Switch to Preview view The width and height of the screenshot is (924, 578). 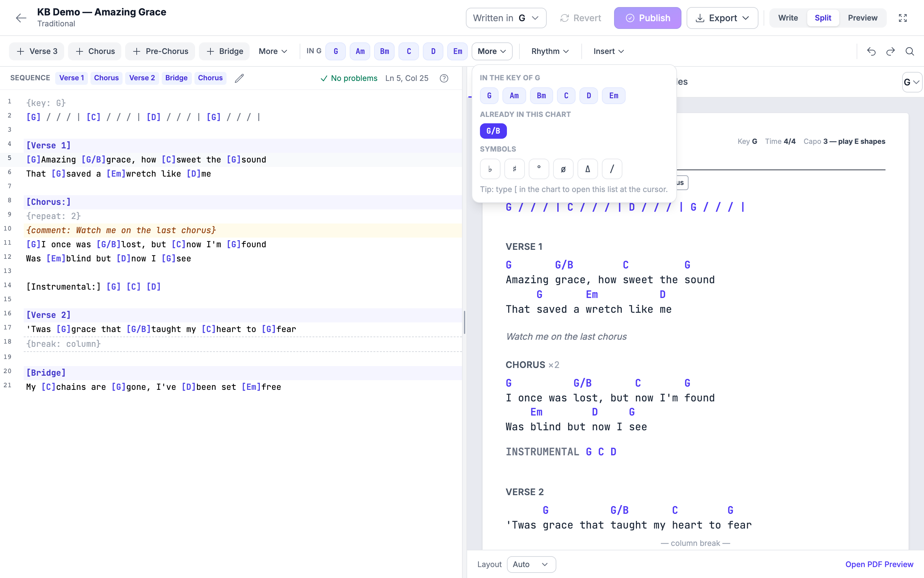tap(862, 18)
